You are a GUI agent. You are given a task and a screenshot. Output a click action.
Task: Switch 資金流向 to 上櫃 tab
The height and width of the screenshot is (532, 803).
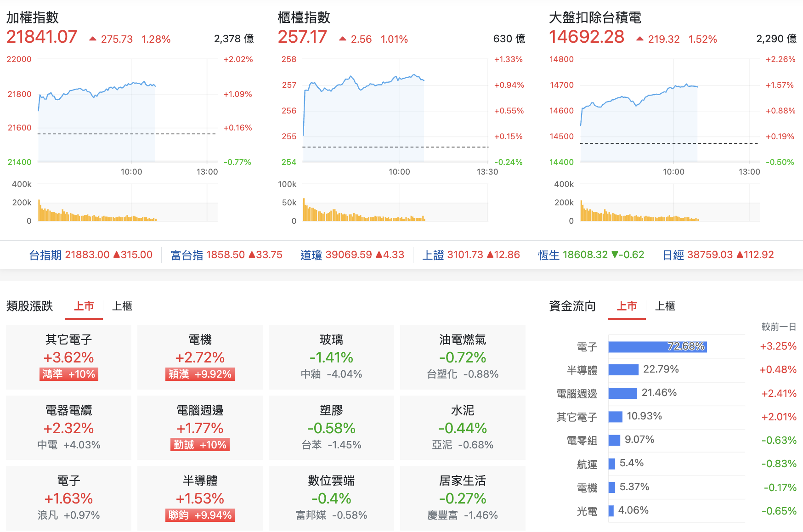pyautogui.click(x=665, y=306)
